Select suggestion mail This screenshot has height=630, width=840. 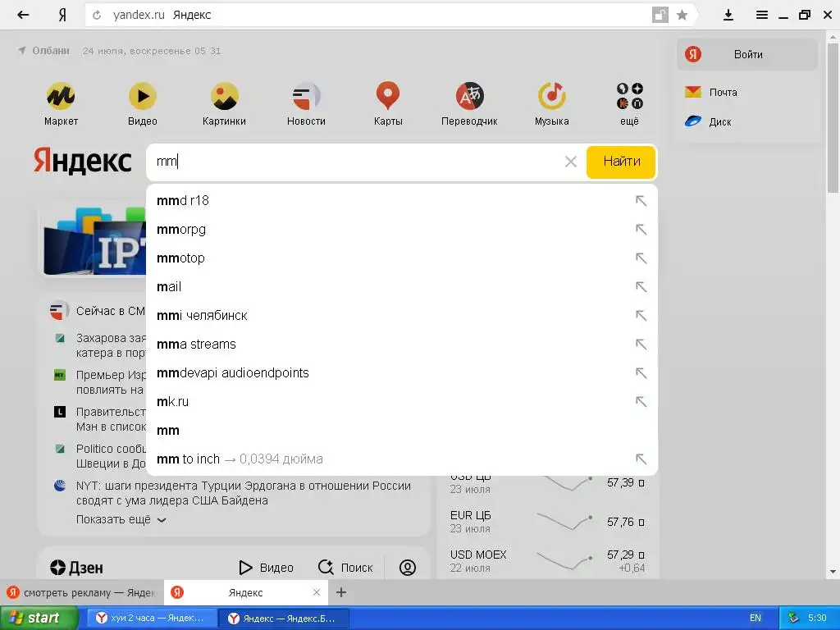click(x=402, y=286)
